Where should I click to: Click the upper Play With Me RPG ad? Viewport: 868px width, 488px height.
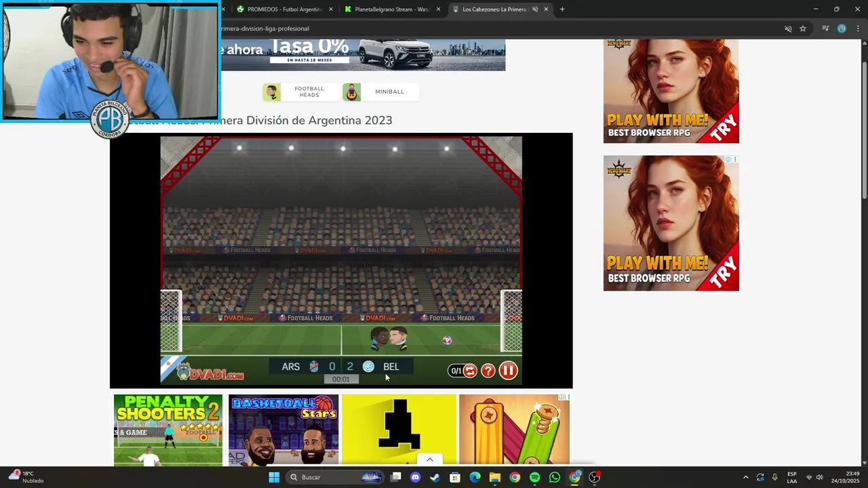point(671,91)
